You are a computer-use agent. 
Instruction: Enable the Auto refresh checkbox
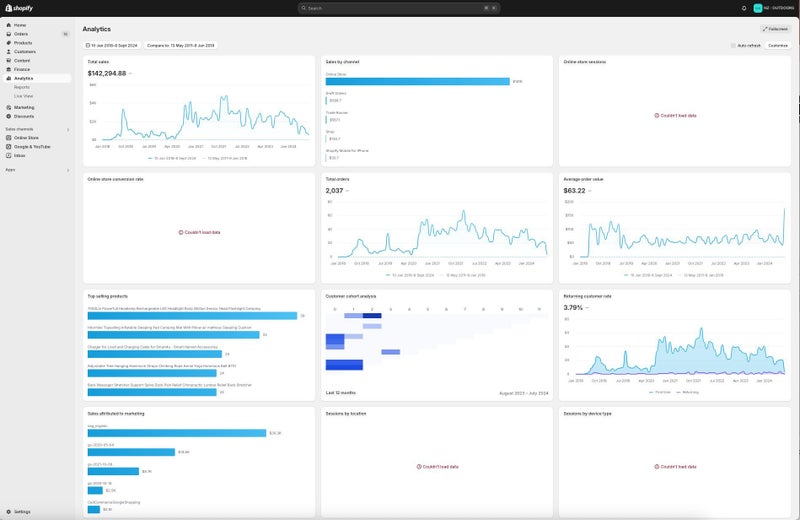click(x=733, y=45)
